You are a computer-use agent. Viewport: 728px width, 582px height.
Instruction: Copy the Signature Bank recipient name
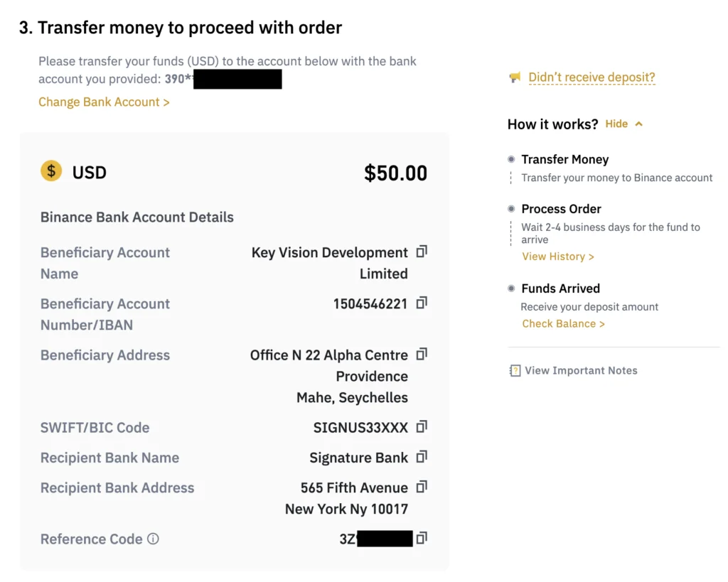click(x=422, y=457)
